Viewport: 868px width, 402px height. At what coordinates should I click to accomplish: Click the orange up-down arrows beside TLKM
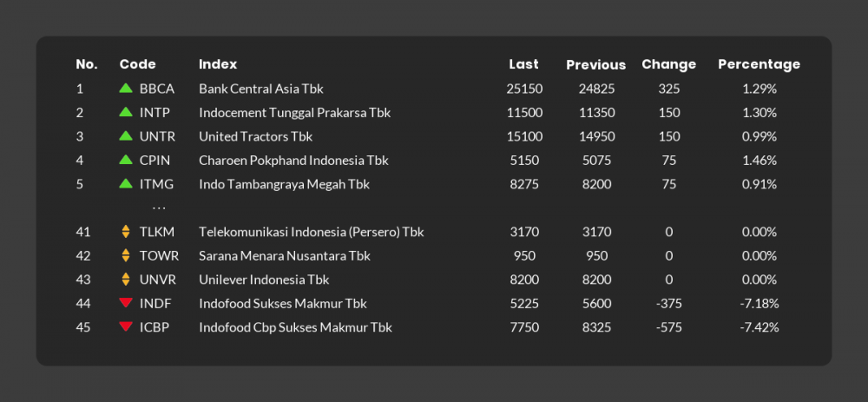click(x=126, y=232)
